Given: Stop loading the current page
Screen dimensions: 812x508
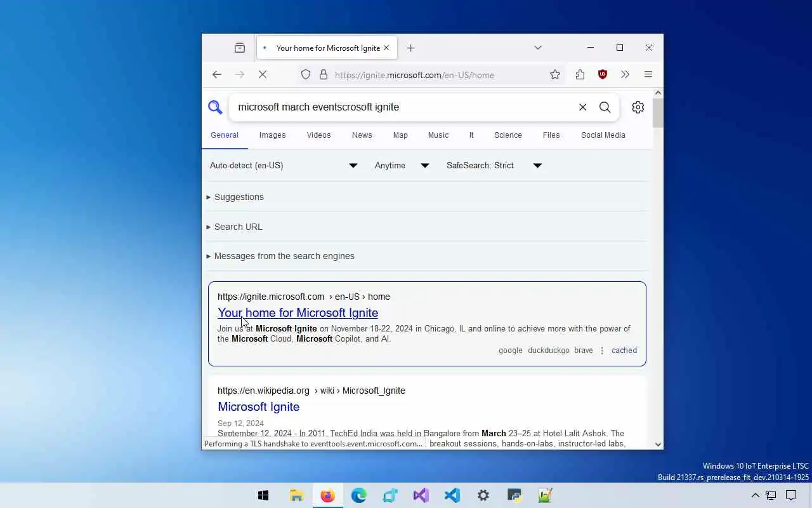Looking at the screenshot, I should (263, 74).
